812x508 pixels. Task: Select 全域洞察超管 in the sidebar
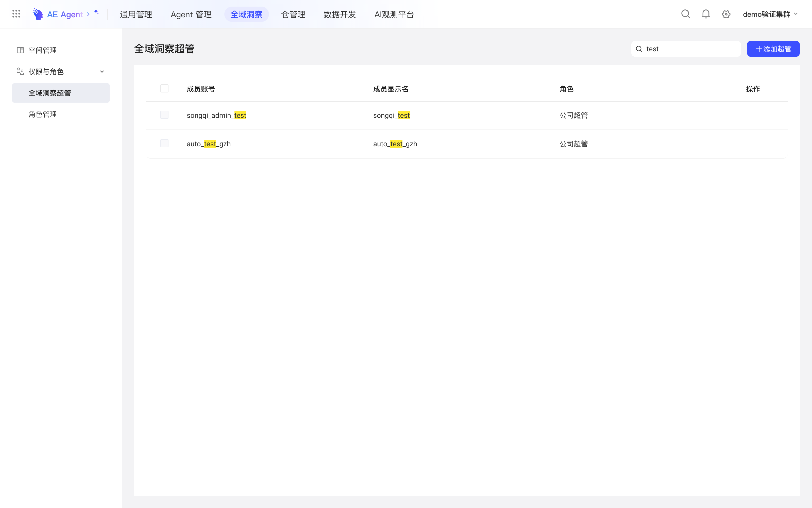pos(61,93)
